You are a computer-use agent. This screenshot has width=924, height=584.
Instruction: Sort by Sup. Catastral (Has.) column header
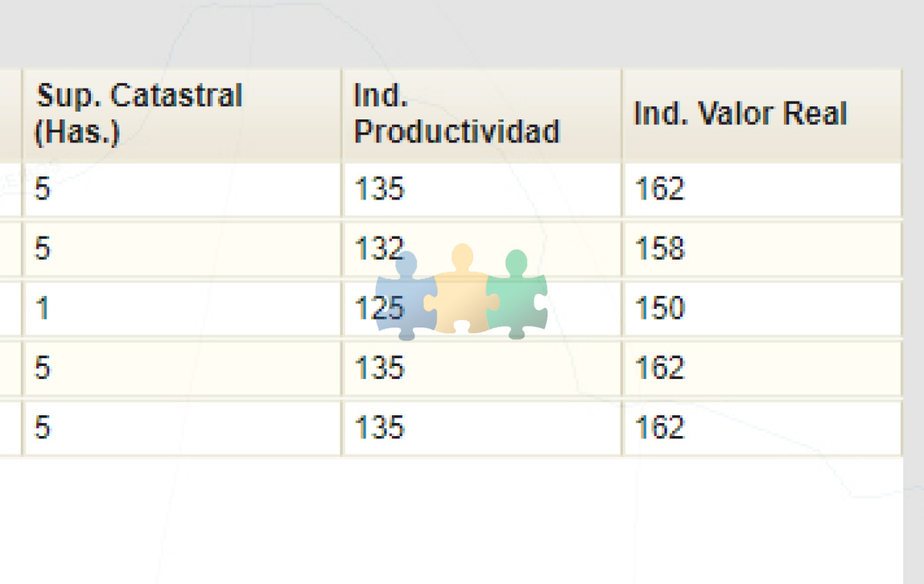coord(182,115)
